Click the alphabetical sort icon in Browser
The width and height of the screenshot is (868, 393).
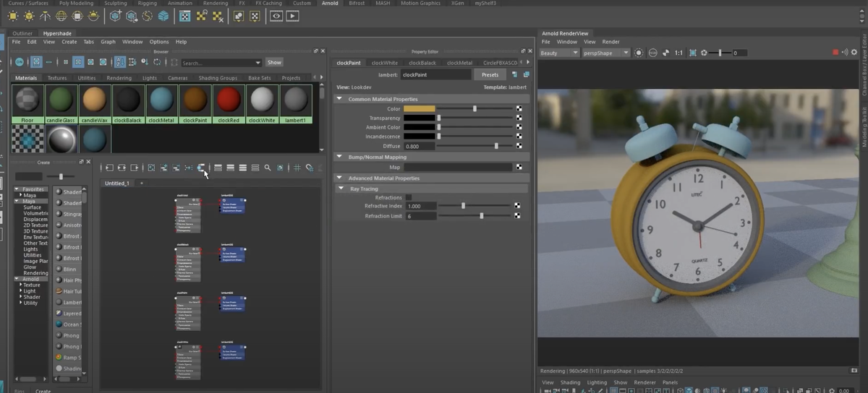120,63
